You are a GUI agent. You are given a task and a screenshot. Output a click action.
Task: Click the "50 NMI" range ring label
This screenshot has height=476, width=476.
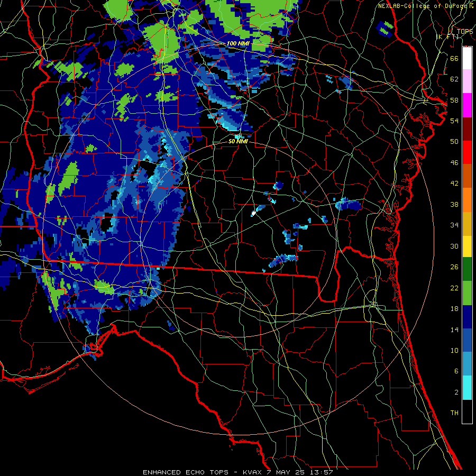tap(238, 141)
